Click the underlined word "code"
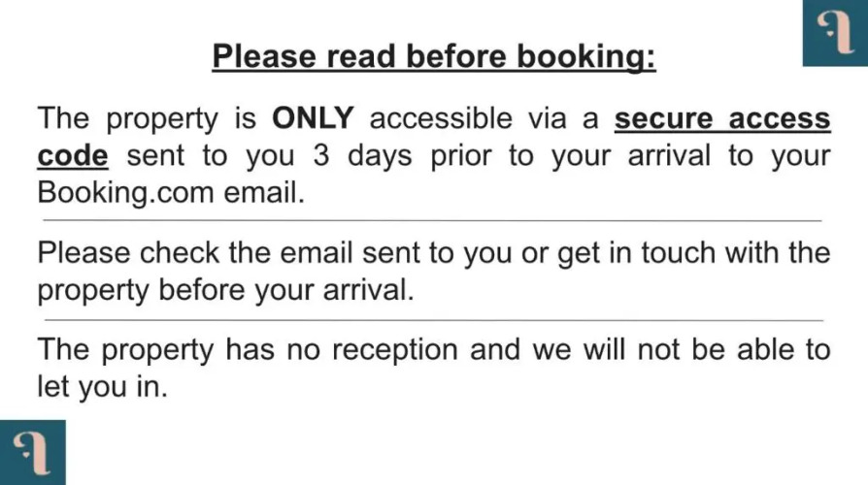 point(72,156)
